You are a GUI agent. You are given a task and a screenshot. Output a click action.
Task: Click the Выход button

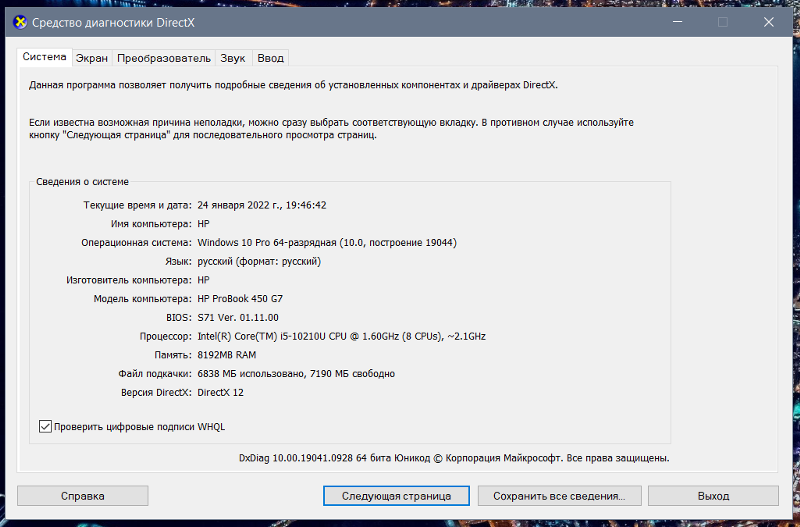pyautogui.click(x=713, y=496)
